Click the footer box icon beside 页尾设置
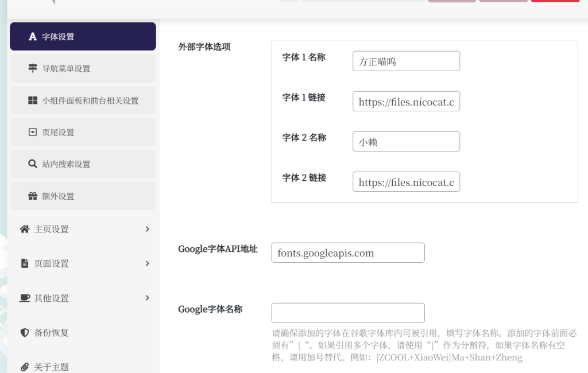Image resolution: width=588 pixels, height=373 pixels. coord(33,132)
